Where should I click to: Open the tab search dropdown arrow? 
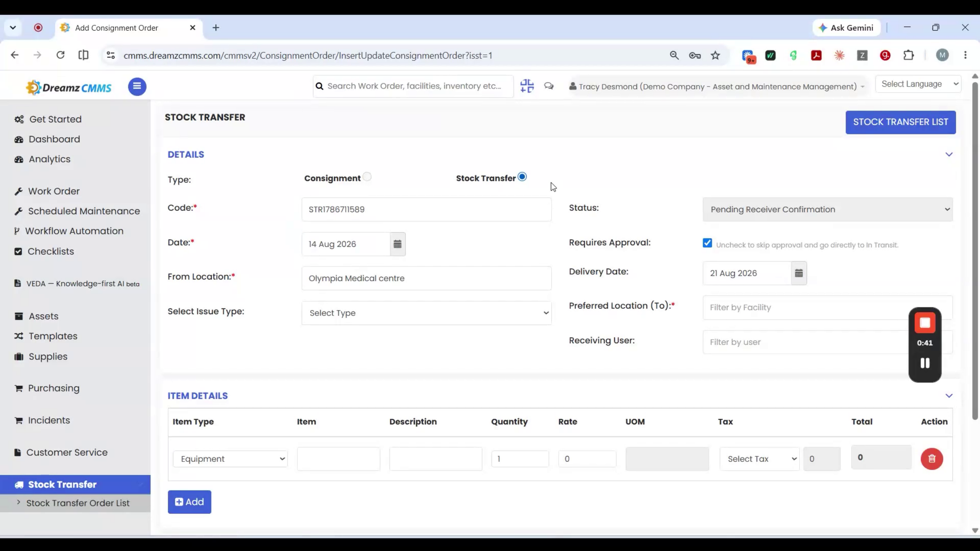(x=13, y=28)
